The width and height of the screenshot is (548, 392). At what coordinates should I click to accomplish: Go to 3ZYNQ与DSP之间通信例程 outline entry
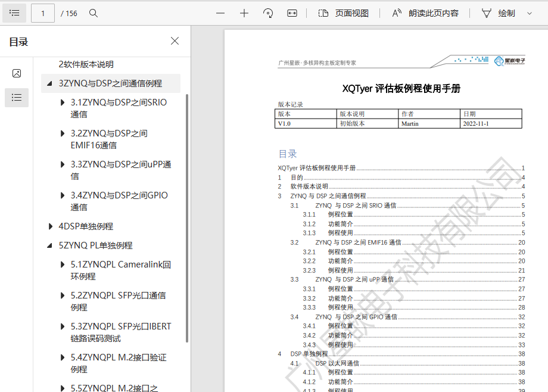tap(110, 83)
